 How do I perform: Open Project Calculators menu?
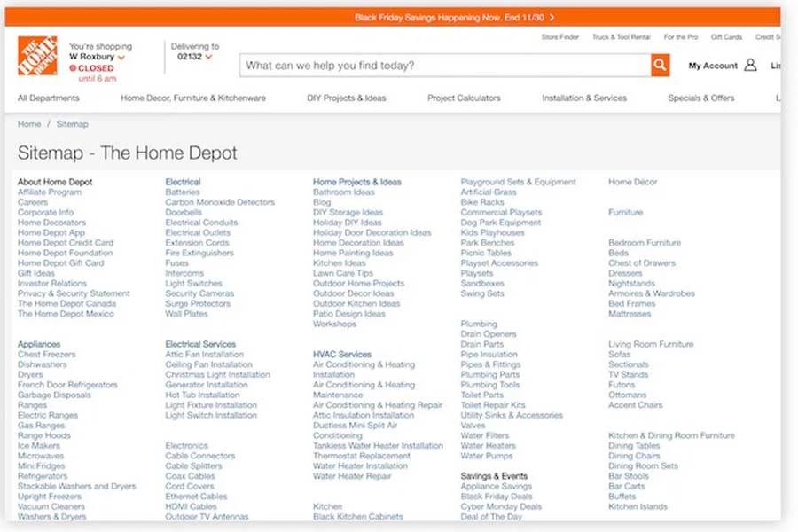pos(464,98)
